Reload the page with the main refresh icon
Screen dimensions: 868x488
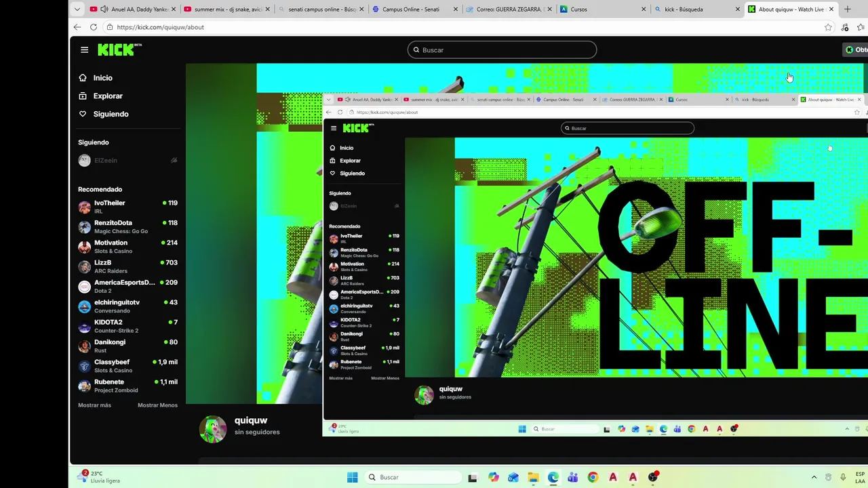(x=94, y=27)
